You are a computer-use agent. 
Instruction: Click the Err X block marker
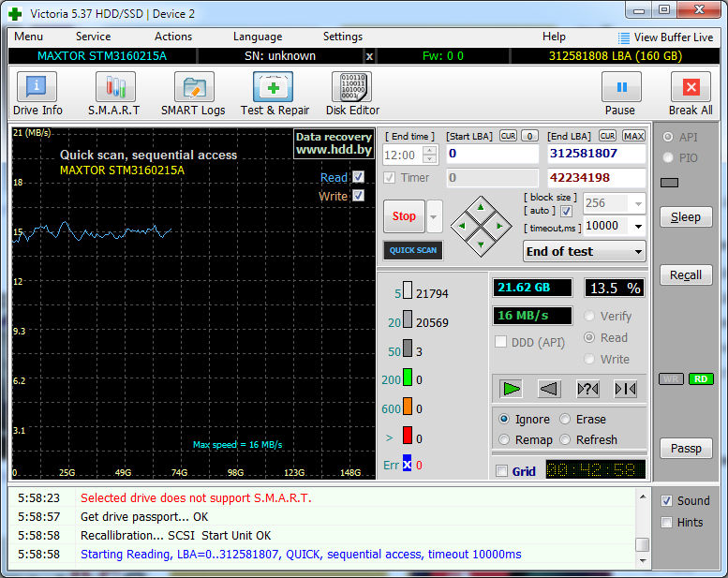point(407,464)
